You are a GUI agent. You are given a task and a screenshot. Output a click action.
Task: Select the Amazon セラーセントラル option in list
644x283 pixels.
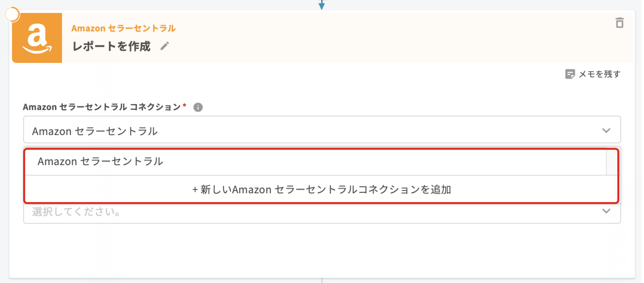click(x=101, y=161)
